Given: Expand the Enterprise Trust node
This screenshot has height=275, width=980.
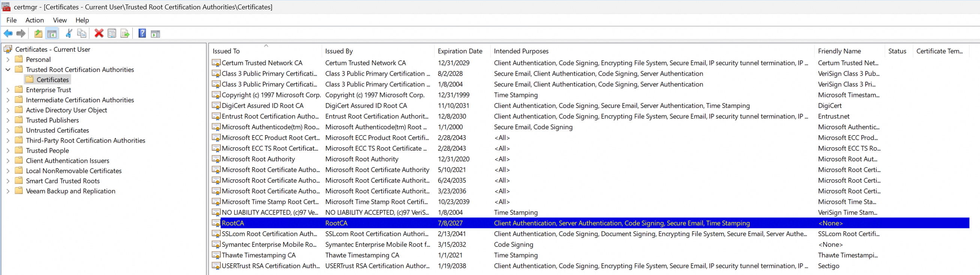Looking at the screenshot, I should pos(8,90).
